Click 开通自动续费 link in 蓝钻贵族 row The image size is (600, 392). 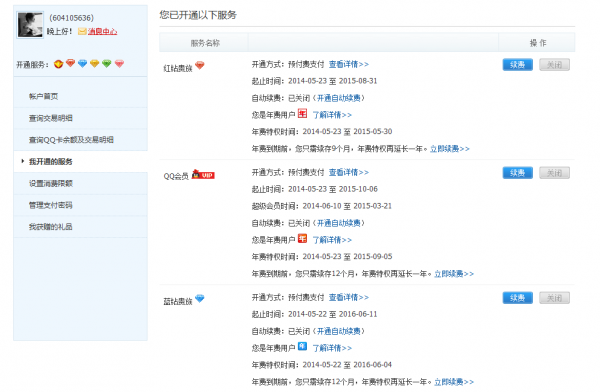click(x=339, y=331)
